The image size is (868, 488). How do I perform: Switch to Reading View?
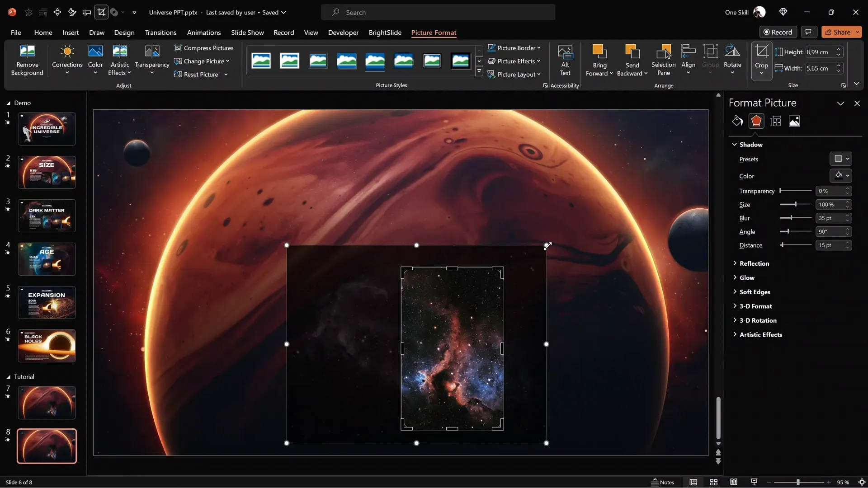[x=734, y=482]
